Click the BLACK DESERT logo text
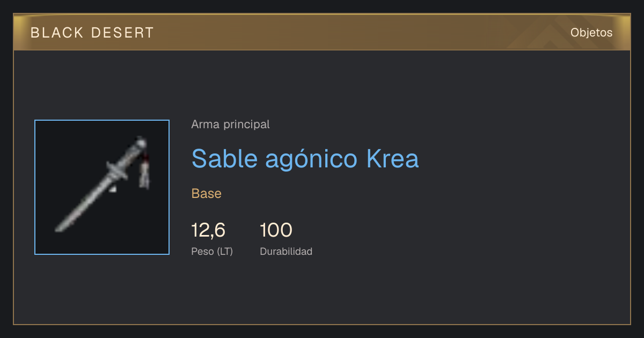This screenshot has height=338, width=644. 92,33
